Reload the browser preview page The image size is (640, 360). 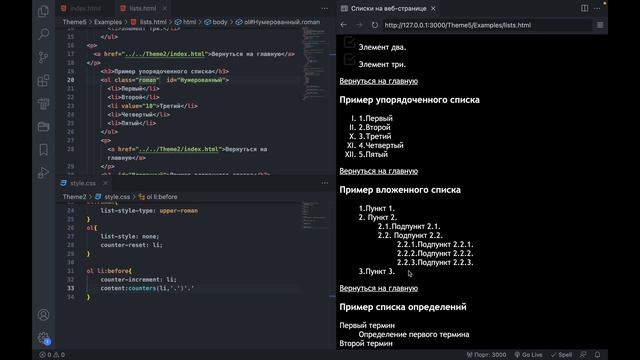[x=375, y=25]
